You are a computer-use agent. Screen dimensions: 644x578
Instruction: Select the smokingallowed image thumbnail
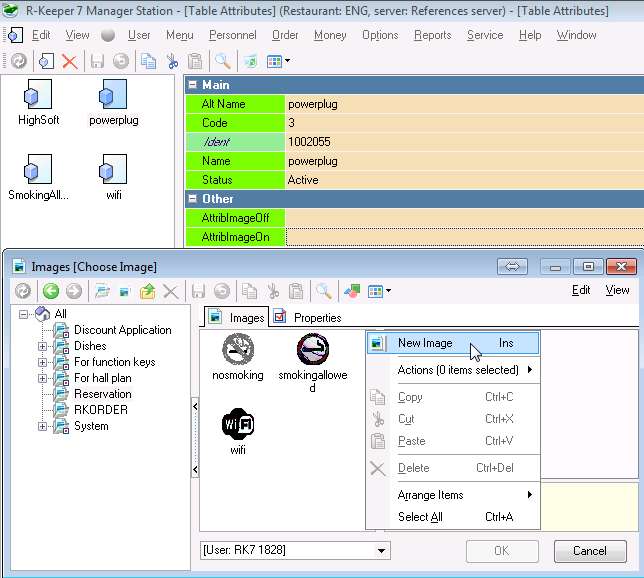[x=313, y=362]
